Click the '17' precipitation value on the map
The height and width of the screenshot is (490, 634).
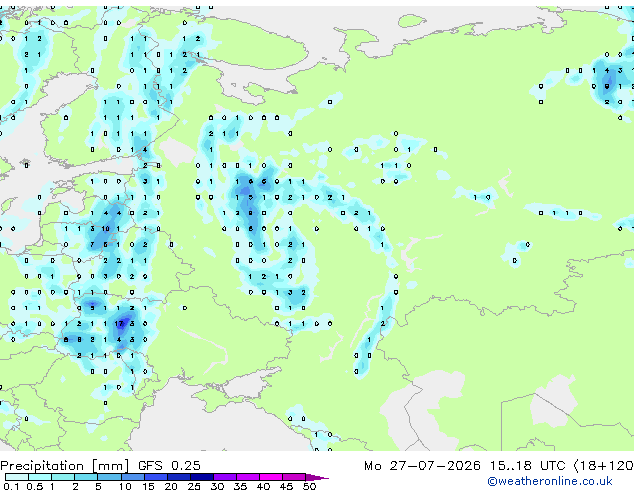coord(119,323)
